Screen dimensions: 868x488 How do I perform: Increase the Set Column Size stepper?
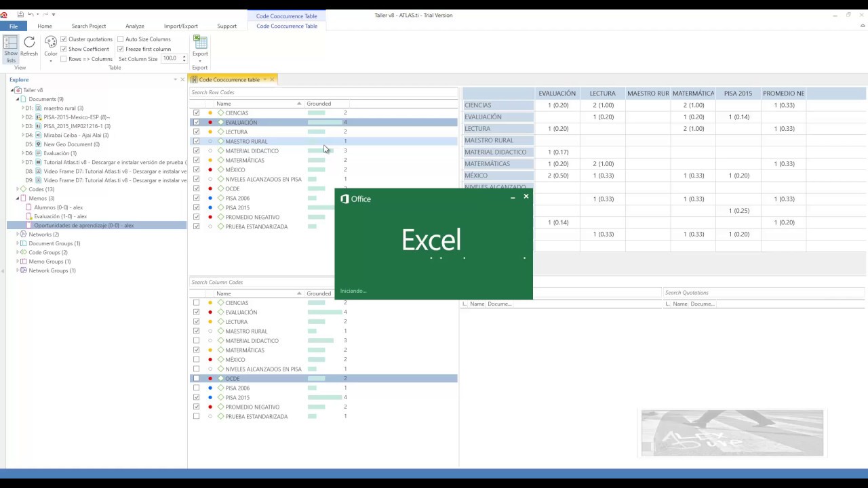click(x=184, y=57)
